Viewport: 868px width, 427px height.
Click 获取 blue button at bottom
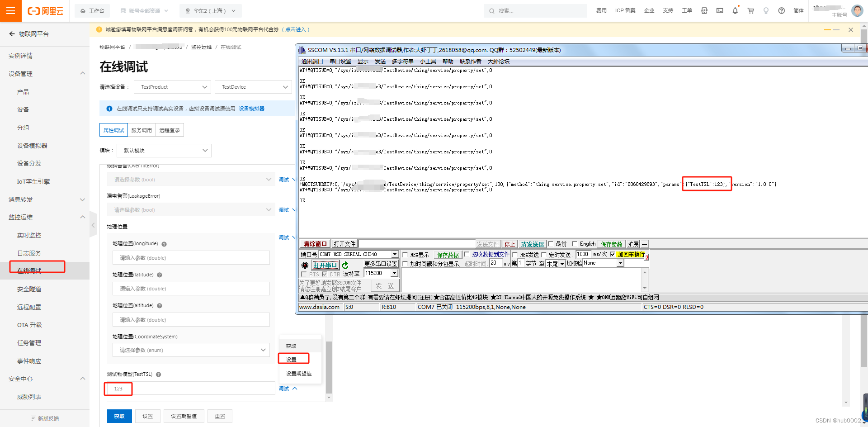(x=119, y=416)
